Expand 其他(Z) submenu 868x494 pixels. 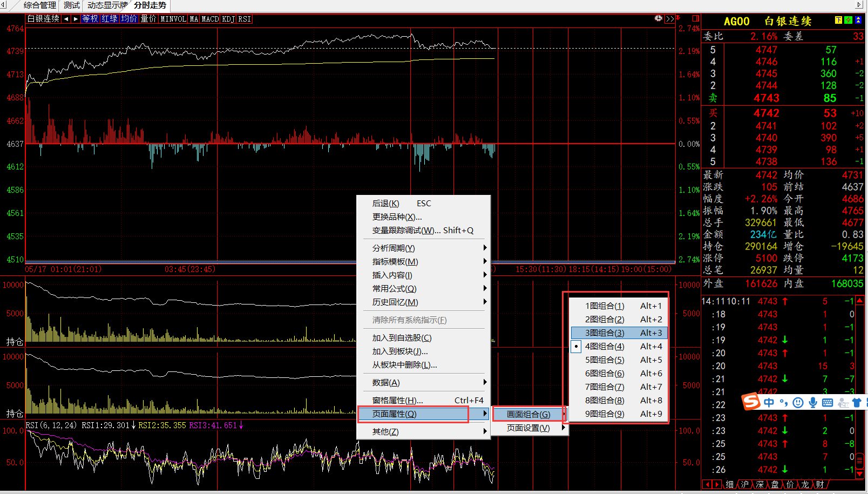click(424, 431)
